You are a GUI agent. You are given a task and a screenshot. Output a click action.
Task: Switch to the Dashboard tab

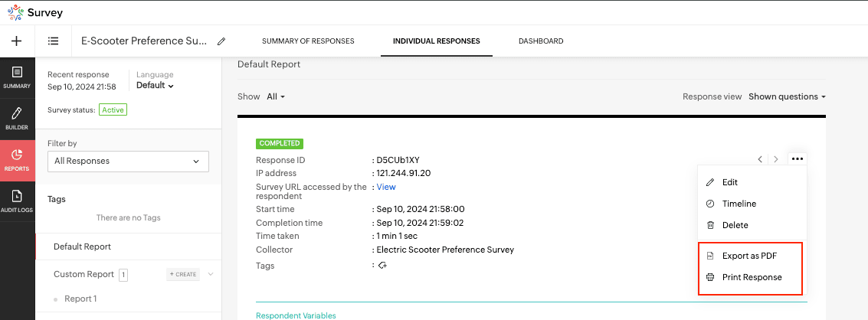[541, 41]
